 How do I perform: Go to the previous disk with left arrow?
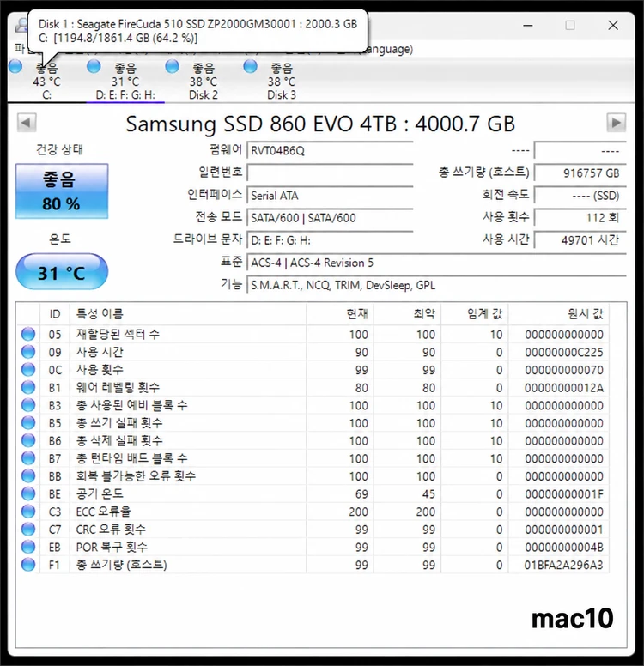point(27,124)
